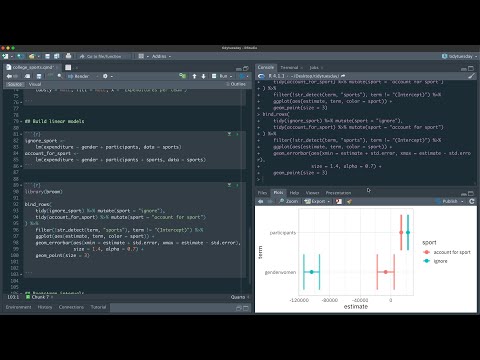Switch to the Terminal tab

(x=289, y=68)
